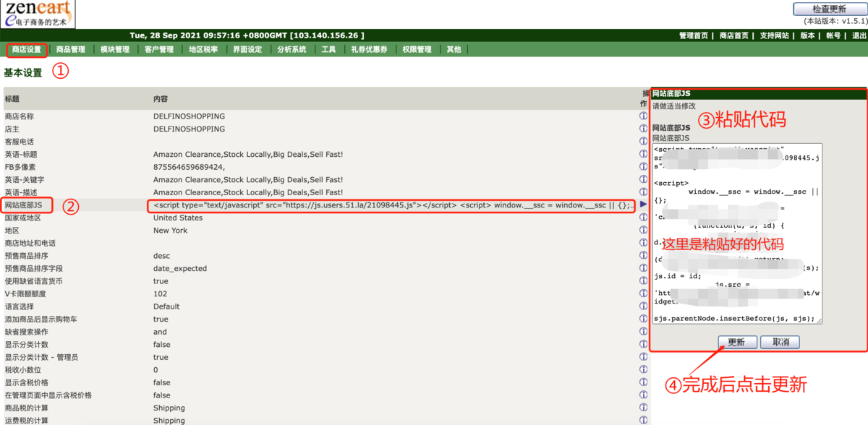Open info icon for 商店地址和电话 row
This screenshot has width=868, height=425.
click(x=643, y=243)
